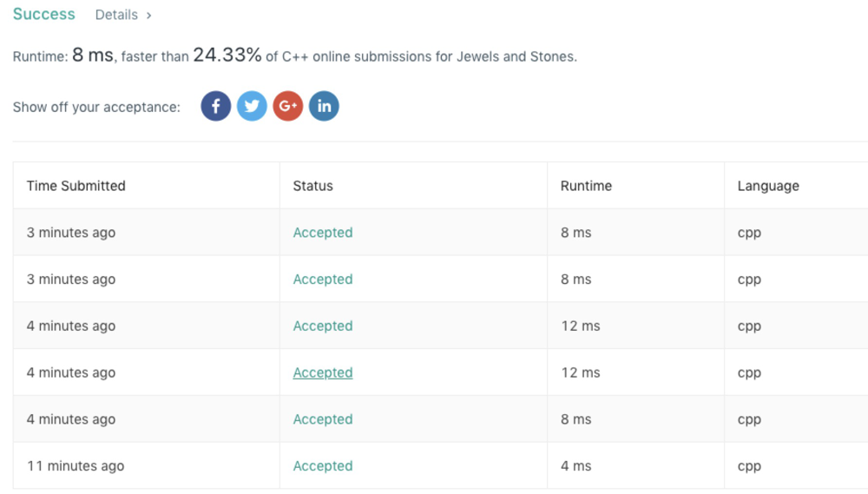Image resolution: width=868 pixels, height=494 pixels.
Task: Click the Show off your acceptance label
Action: 96,108
